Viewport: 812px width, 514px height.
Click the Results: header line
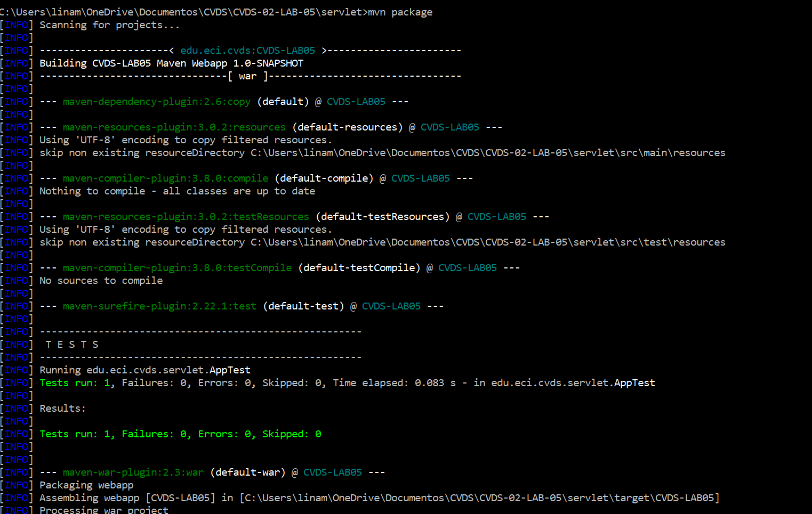(x=61, y=408)
